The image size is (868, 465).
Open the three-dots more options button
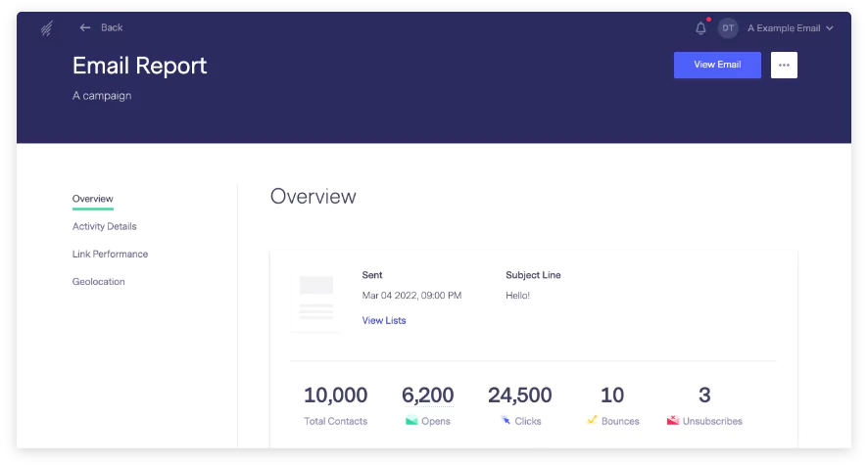(784, 65)
